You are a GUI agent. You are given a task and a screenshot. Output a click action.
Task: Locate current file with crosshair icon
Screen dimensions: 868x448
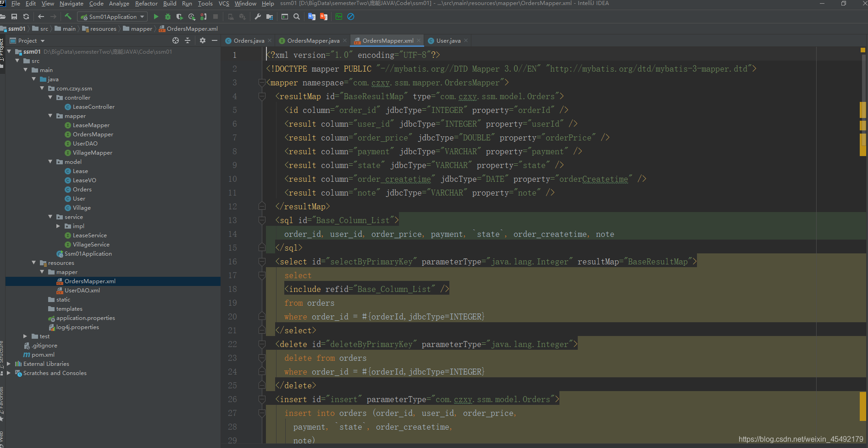tap(175, 40)
